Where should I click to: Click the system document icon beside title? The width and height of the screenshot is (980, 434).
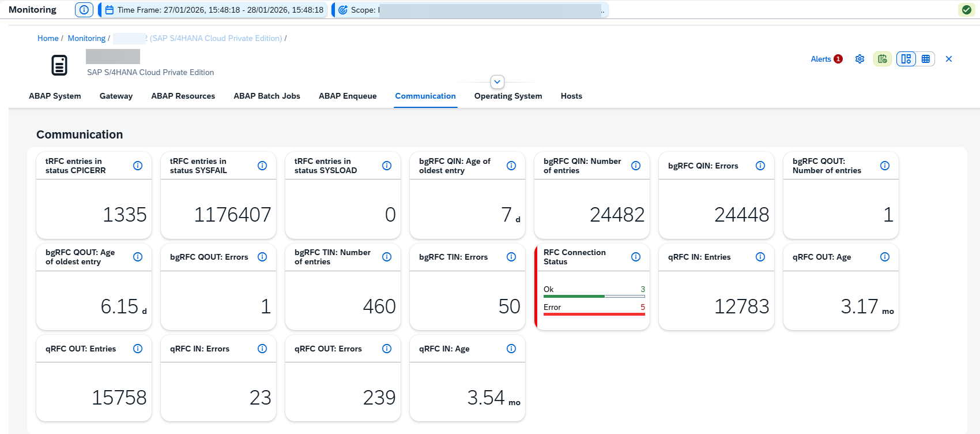click(x=59, y=65)
